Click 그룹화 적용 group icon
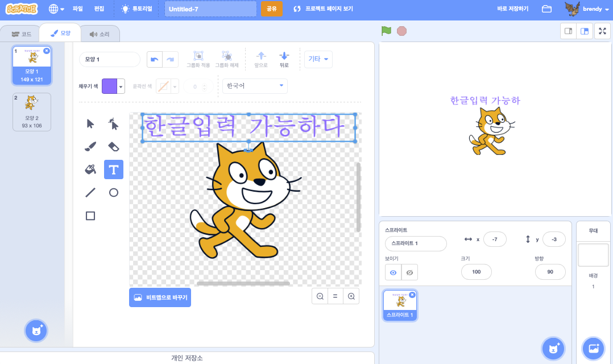The image size is (613, 364). click(x=198, y=59)
